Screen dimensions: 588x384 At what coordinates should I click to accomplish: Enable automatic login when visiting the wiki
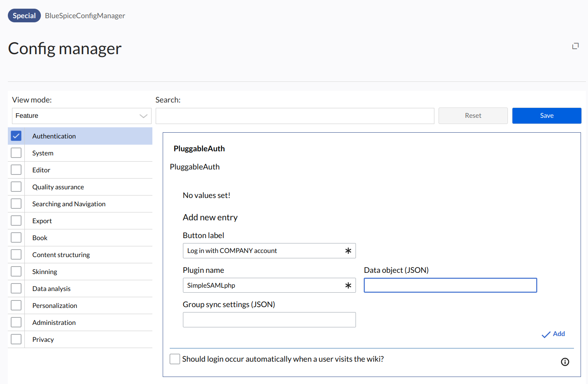[175, 359]
